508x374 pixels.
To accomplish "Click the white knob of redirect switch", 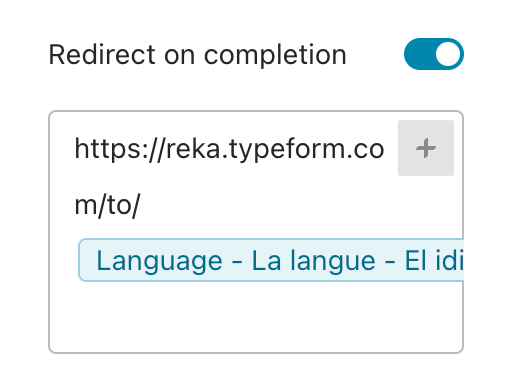I will click(448, 54).
